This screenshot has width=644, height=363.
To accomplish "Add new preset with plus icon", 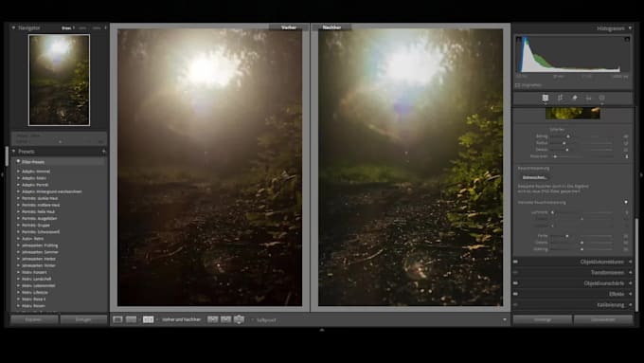I will tap(103, 152).
